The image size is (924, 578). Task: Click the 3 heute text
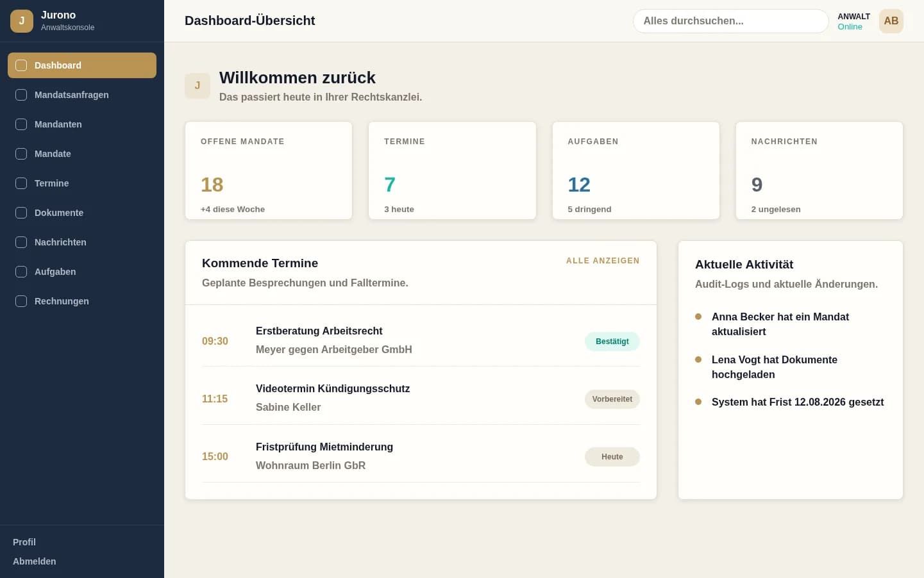click(x=399, y=210)
